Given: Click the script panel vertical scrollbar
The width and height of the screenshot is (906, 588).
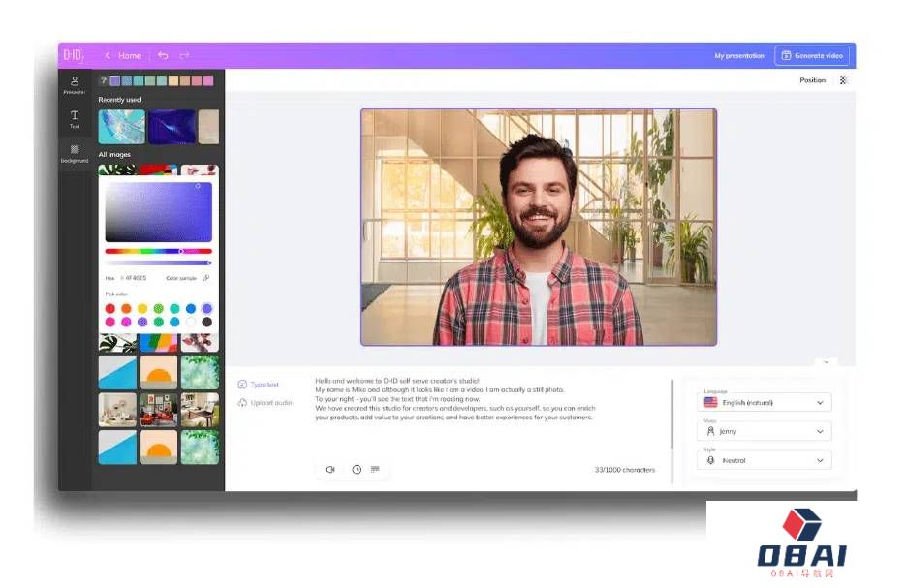Looking at the screenshot, I should [x=672, y=414].
